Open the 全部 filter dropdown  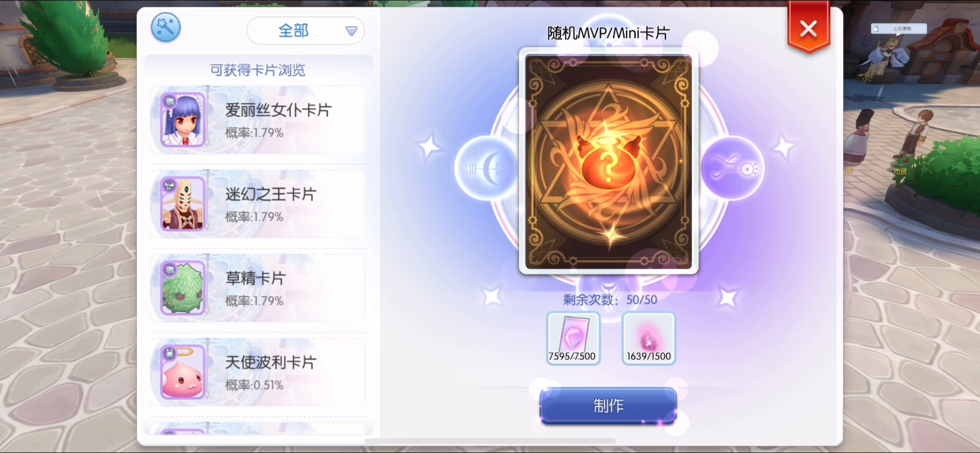point(305,31)
